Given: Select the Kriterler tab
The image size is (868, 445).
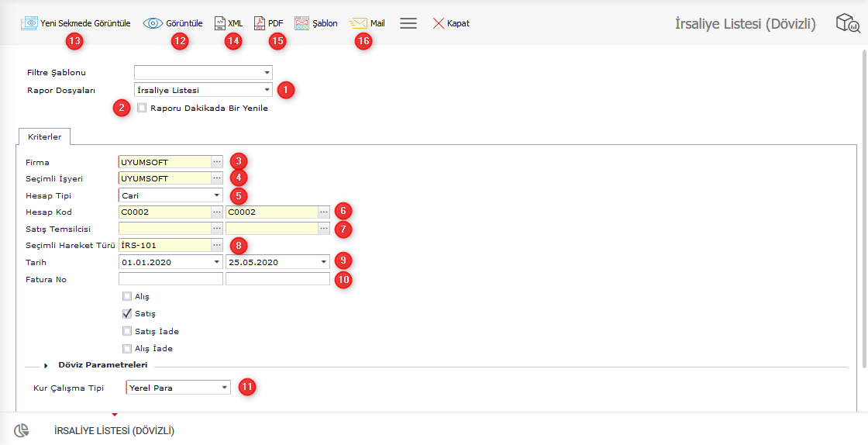Looking at the screenshot, I should (44, 136).
